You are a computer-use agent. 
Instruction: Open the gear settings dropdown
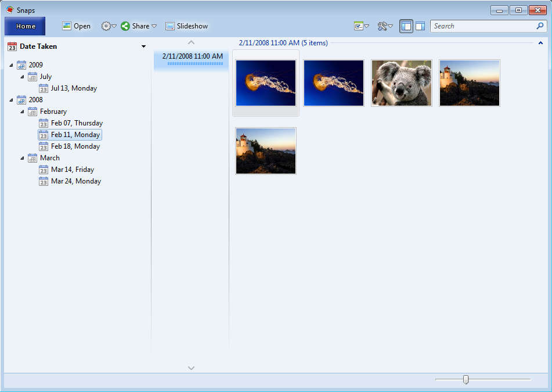pos(109,26)
